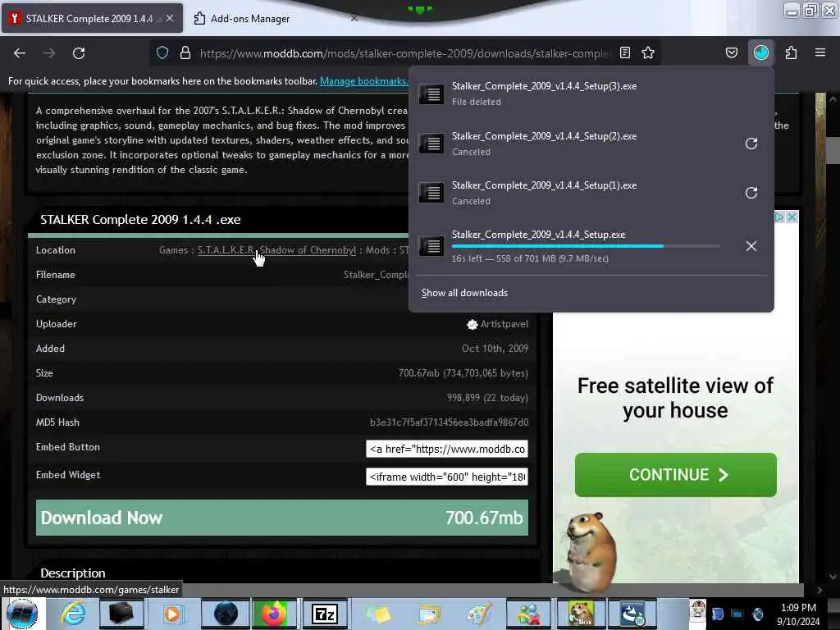This screenshot has height=630, width=840.
Task: Click the Setup(2).exe file icon
Action: (x=431, y=144)
